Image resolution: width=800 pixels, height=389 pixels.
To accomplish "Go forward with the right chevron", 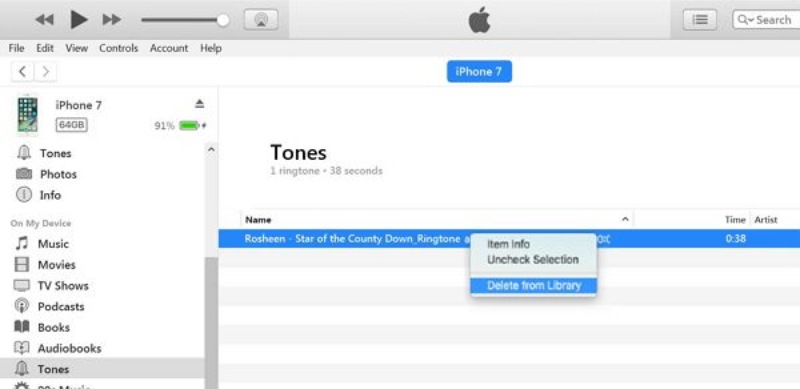I will coord(45,71).
